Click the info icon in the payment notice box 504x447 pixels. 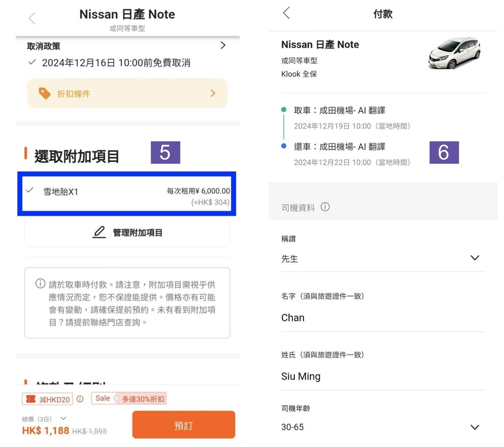(40, 283)
